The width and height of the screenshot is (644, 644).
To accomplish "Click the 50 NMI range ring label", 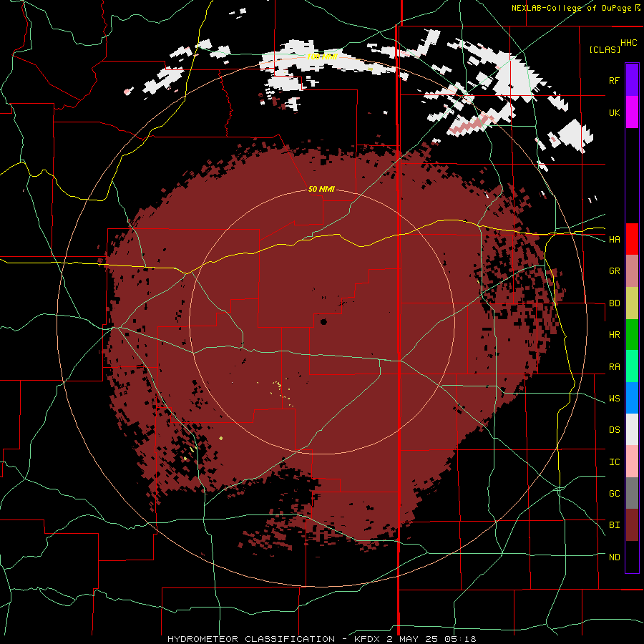I will pyautogui.click(x=321, y=189).
